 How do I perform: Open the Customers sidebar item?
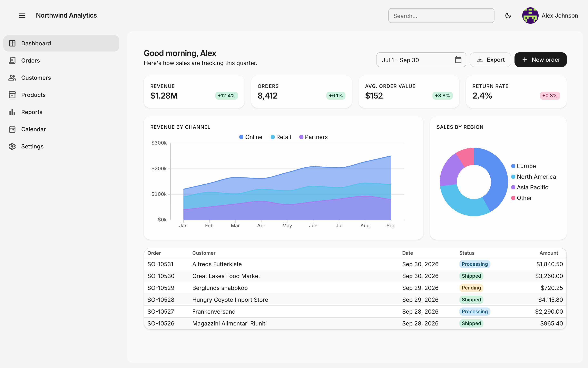[61, 78]
